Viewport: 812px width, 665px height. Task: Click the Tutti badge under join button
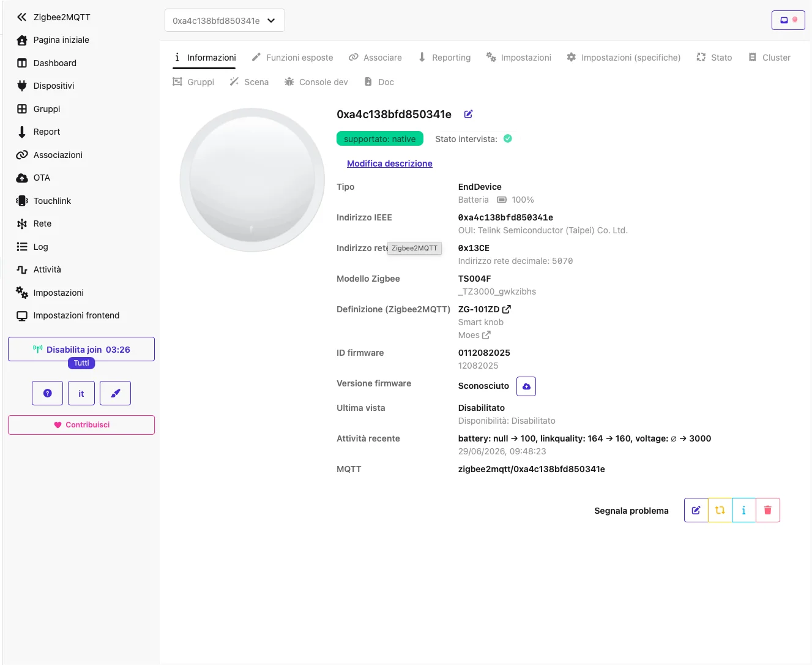tap(81, 363)
